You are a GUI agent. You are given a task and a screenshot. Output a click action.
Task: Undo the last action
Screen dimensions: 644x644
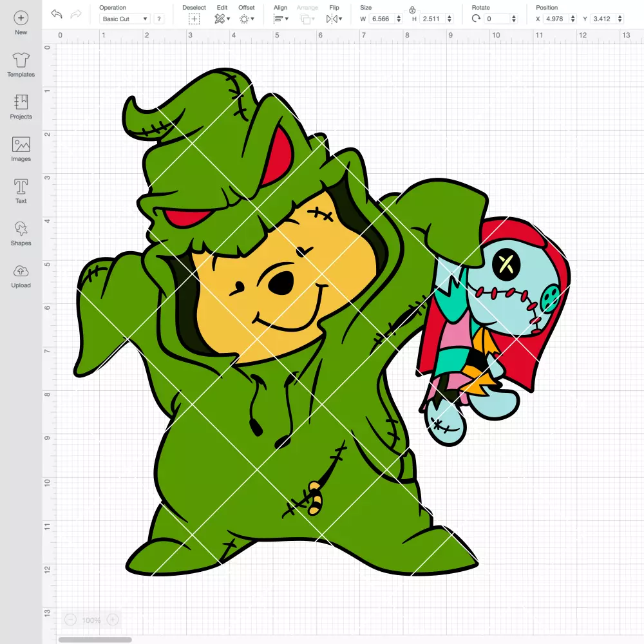(x=57, y=14)
